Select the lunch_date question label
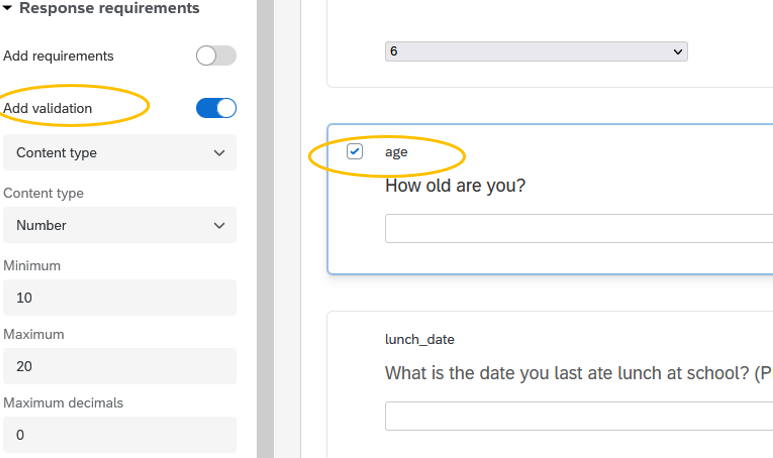The image size is (773, 458). (x=420, y=340)
